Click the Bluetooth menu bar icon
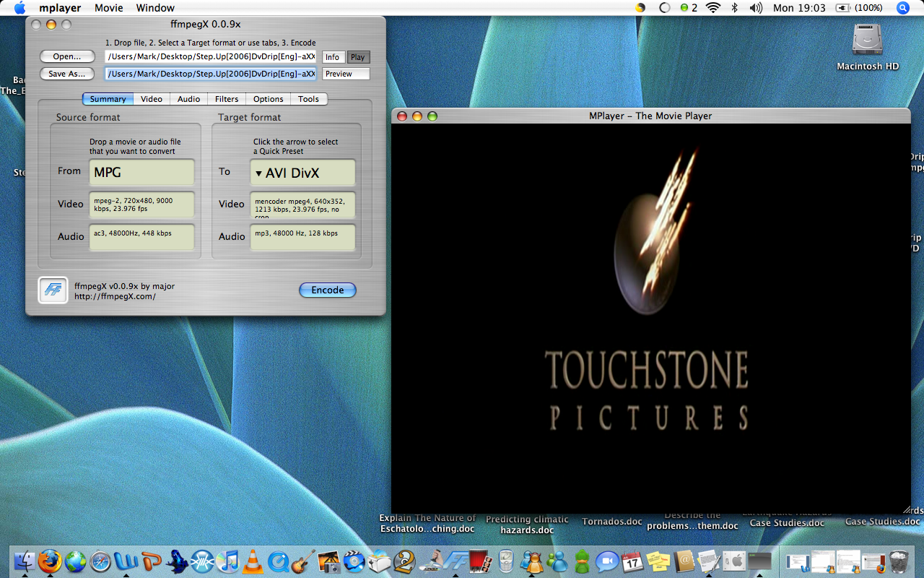The height and width of the screenshot is (578, 924). [x=735, y=8]
